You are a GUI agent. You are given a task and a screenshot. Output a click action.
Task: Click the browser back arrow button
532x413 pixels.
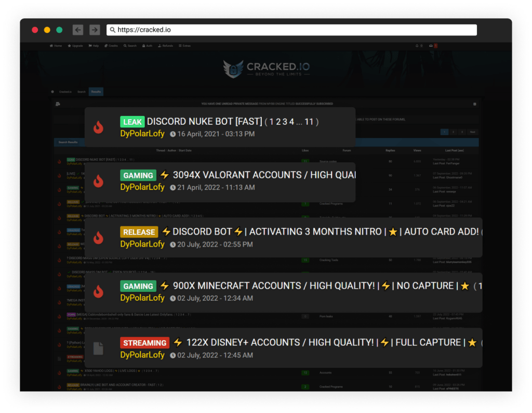78,30
